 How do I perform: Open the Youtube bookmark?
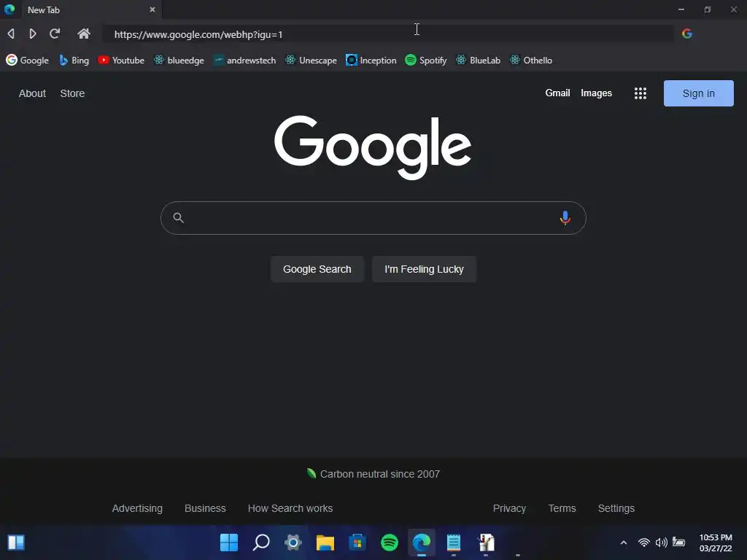pos(121,60)
